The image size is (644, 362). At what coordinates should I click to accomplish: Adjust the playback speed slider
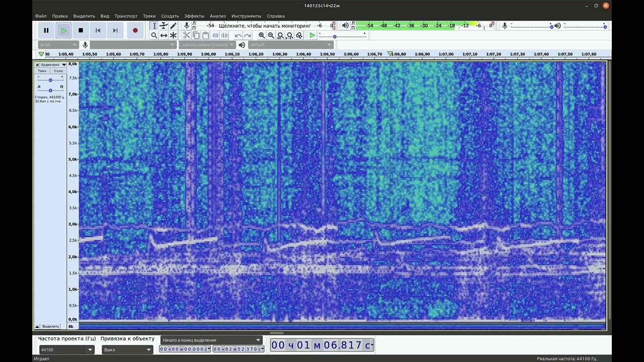coord(342,36)
